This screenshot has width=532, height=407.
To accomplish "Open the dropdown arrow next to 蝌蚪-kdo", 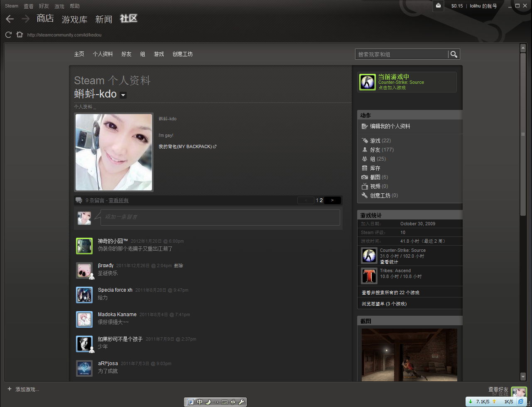I will pyautogui.click(x=123, y=95).
